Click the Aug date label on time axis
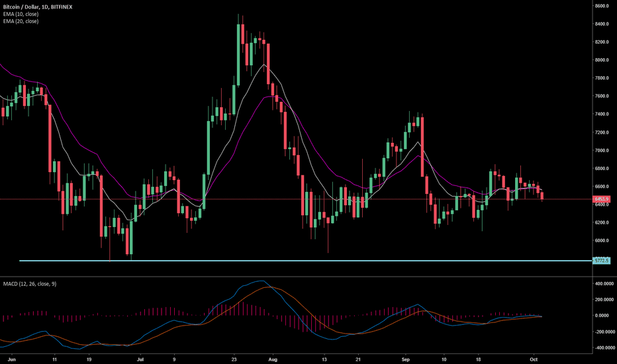 (273, 359)
